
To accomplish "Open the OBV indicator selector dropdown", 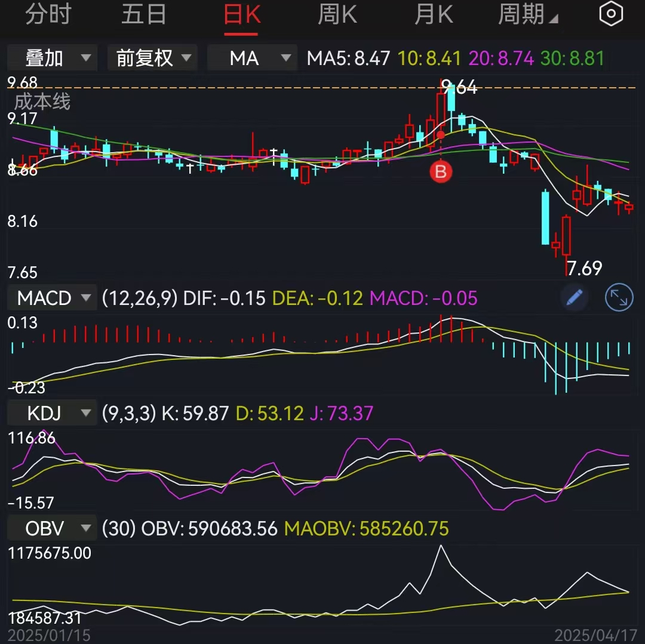I will tap(51, 528).
